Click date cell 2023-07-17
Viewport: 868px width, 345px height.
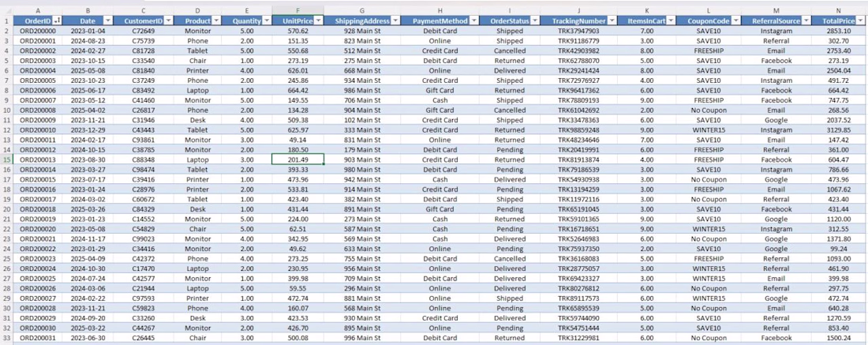pyautogui.click(x=88, y=179)
